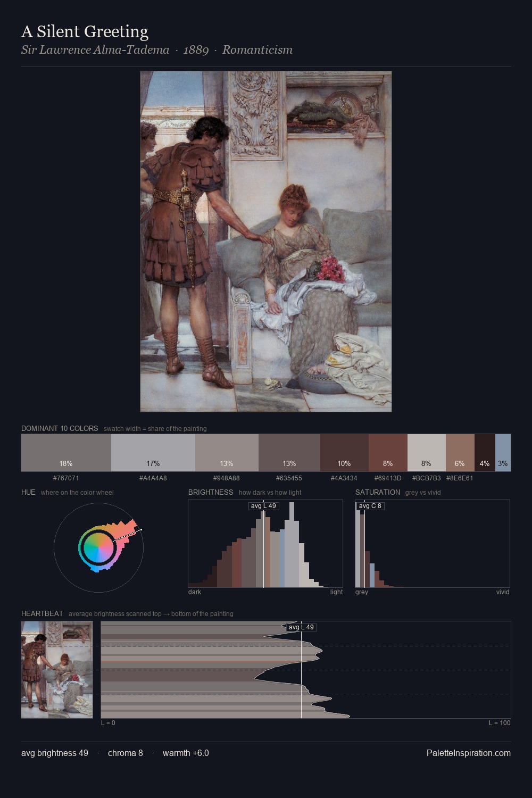Click the brightness histogram chart
The image size is (532, 798).
pos(265,544)
